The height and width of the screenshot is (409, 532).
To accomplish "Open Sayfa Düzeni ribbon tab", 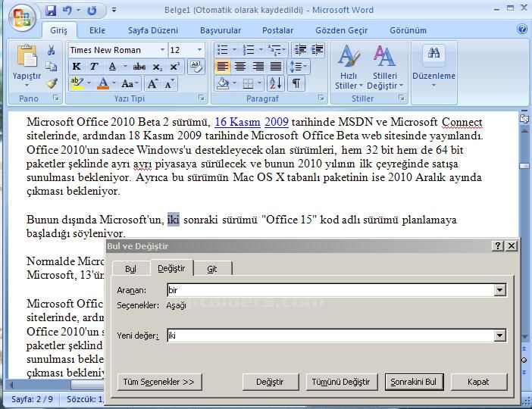I will tap(153, 30).
